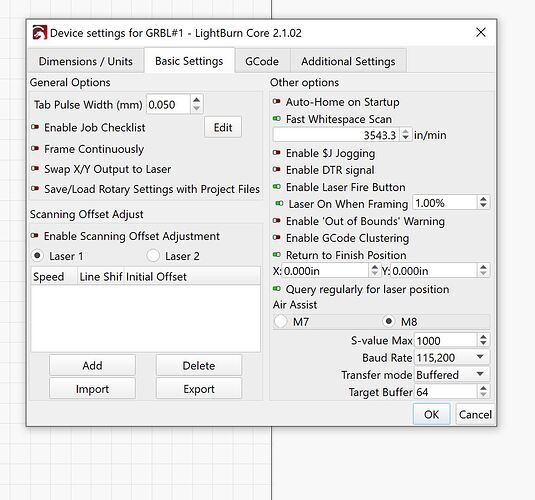Select the M7 air assist radio button
535x500 pixels.
(280, 322)
